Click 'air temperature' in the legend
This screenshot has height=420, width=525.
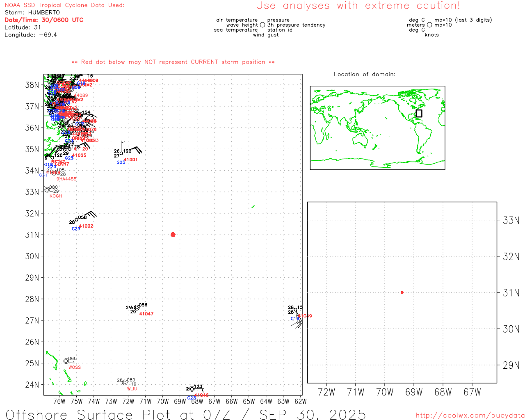click(x=237, y=20)
